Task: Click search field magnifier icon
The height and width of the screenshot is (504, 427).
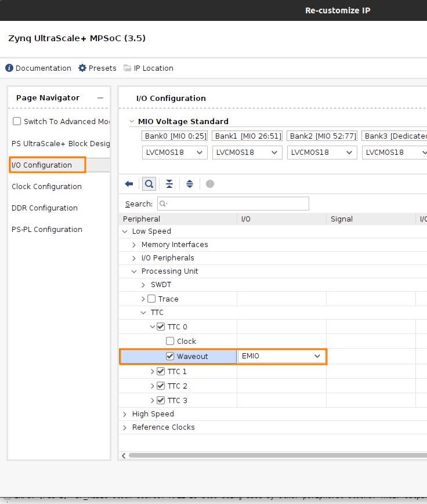Action: (x=164, y=204)
